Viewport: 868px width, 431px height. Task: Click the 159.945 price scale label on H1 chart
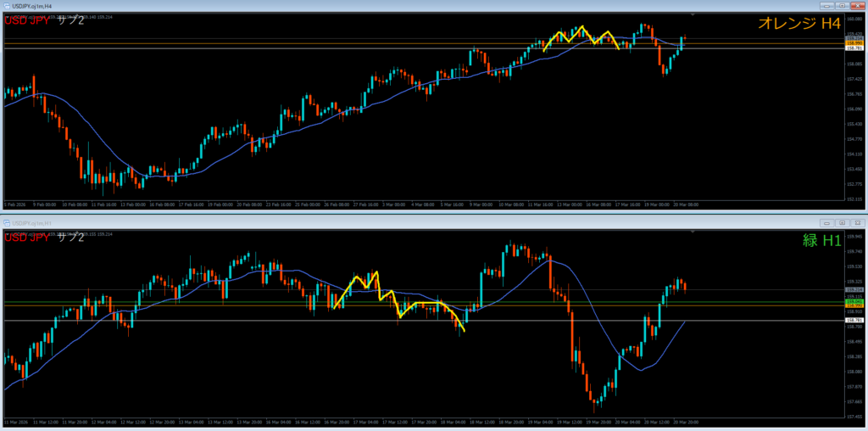pyautogui.click(x=854, y=237)
